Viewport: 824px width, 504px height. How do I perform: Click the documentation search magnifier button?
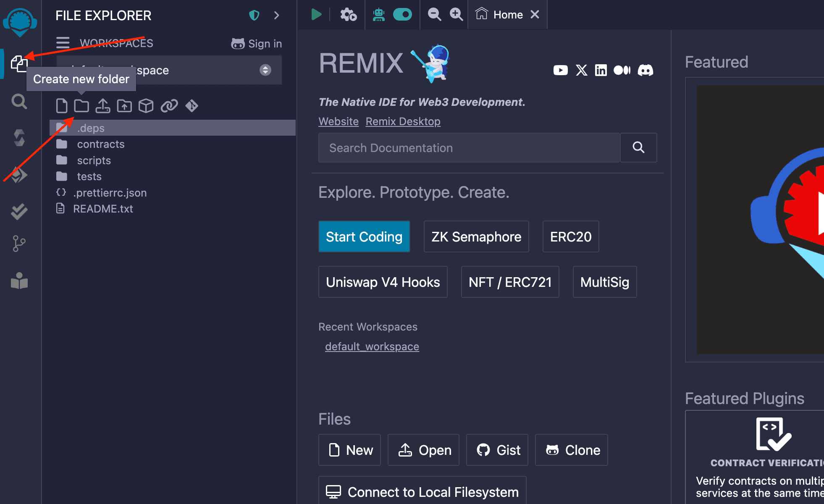tap(638, 148)
